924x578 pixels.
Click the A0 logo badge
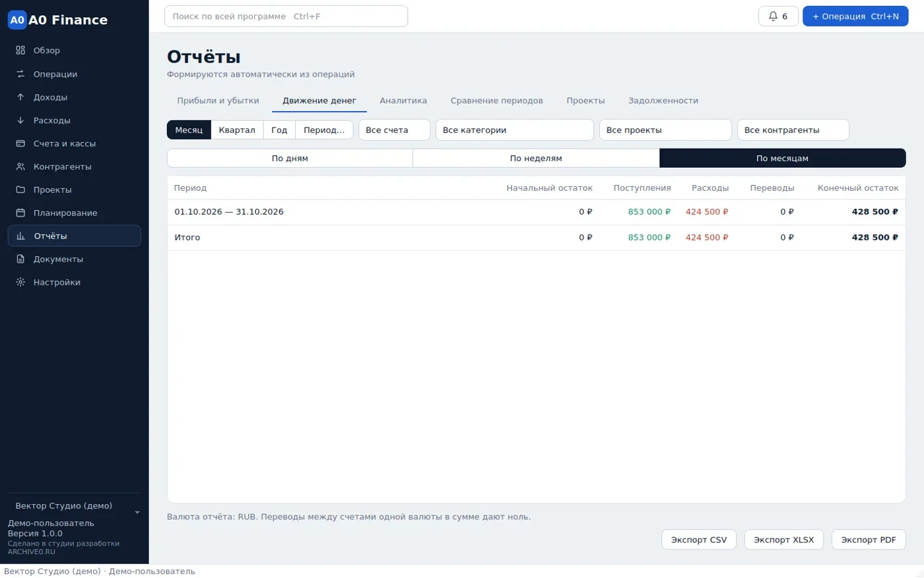[x=17, y=20]
